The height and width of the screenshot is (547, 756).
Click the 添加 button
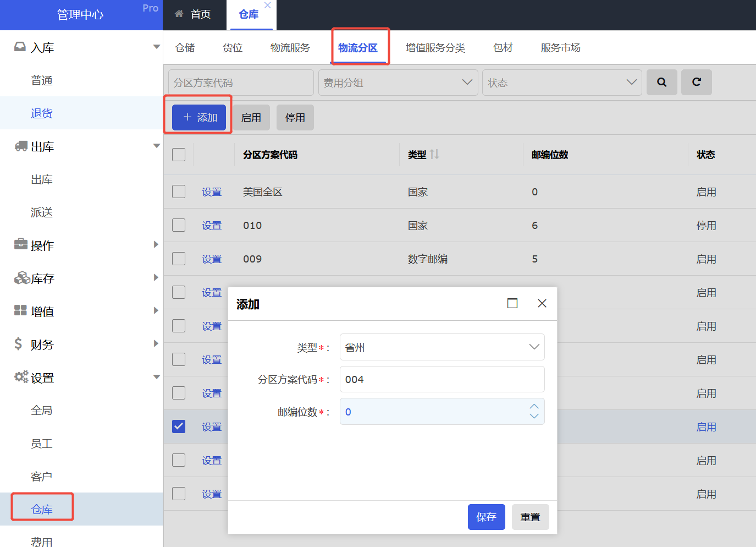pyautogui.click(x=199, y=117)
